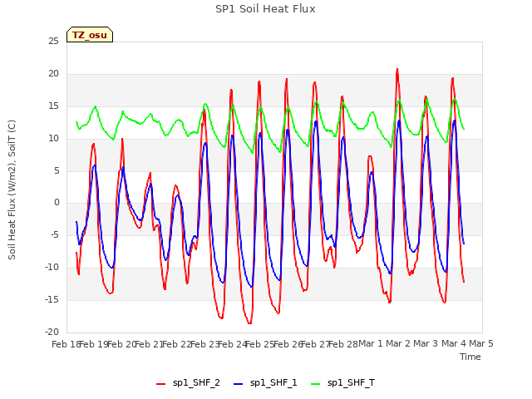Image resolution: width=532 pixels, height=399 pixels.
Task: Click the y-axis value 10
Action: click(x=53, y=139)
